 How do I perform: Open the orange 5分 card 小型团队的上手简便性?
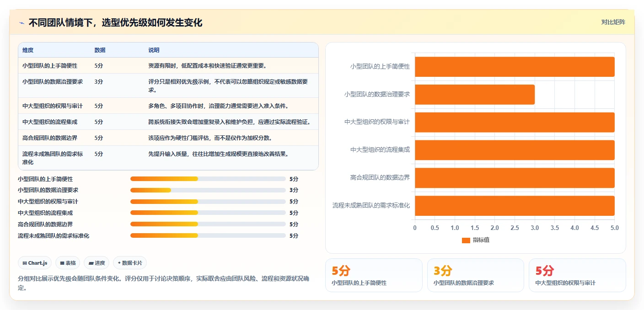[x=374, y=275]
